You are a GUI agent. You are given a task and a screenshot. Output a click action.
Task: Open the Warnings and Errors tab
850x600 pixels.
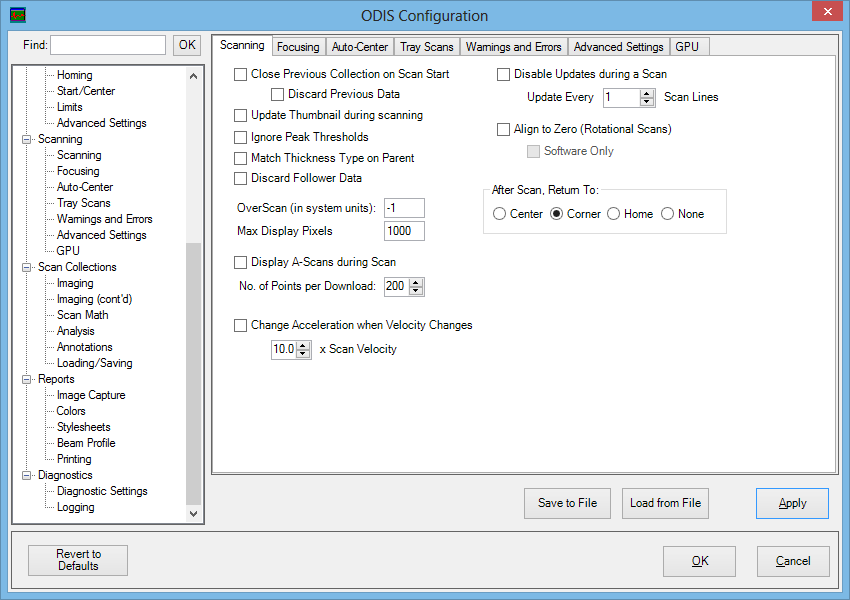point(513,47)
